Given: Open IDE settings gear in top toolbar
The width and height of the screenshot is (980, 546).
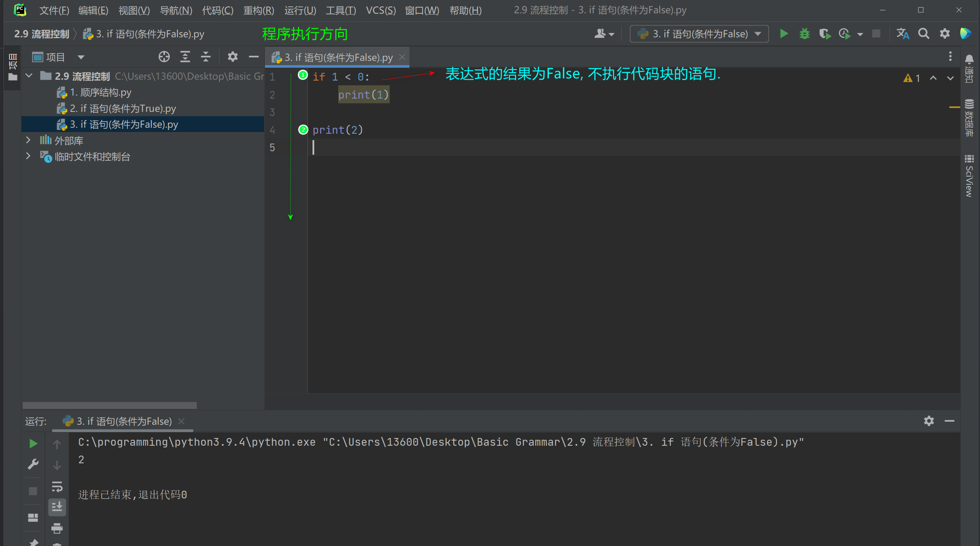Looking at the screenshot, I should coord(945,34).
